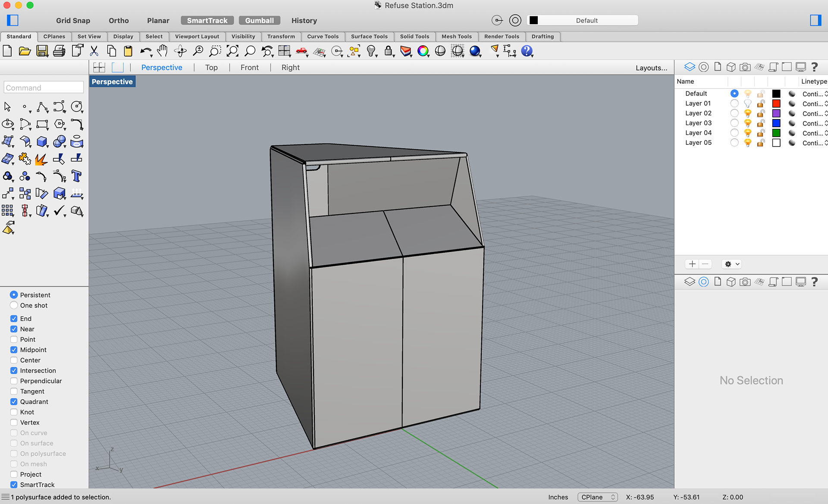
Task: Select the arrow pointer tool in the sidebar
Action: 8,106
